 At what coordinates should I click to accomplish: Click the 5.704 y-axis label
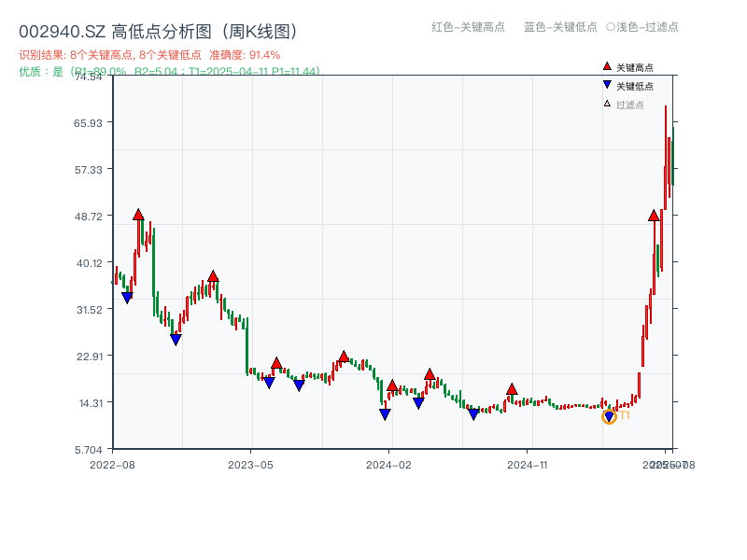click(x=88, y=450)
